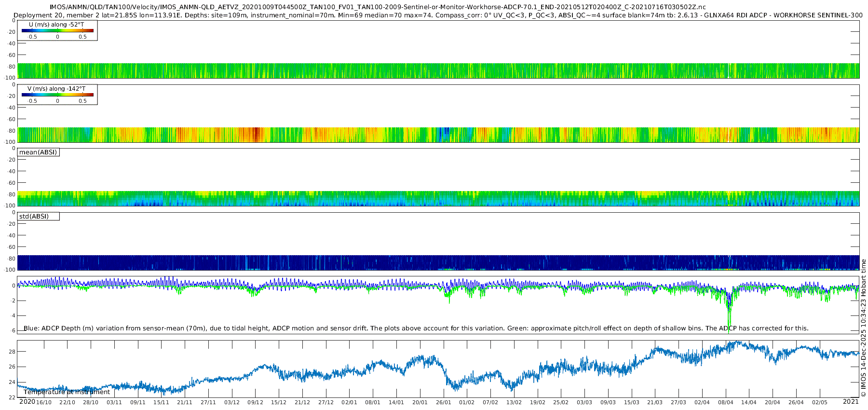The height and width of the screenshot is (410, 868).
Task: Select the NetCDF file path title
Action: click(378, 7)
